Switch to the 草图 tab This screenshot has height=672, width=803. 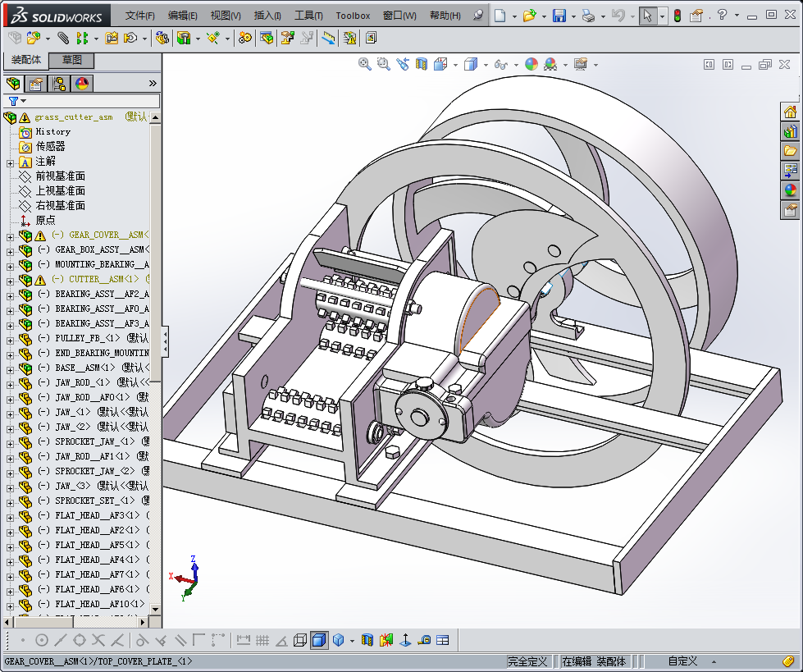point(72,60)
